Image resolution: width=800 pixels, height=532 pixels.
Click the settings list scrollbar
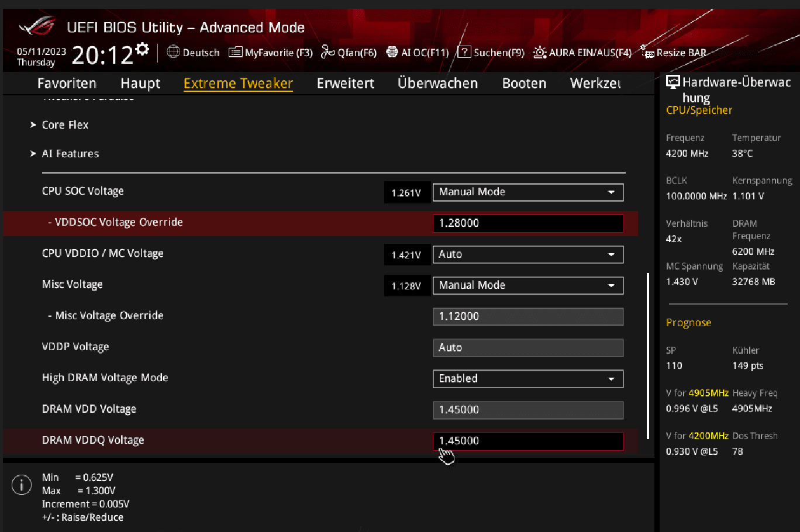[x=647, y=355]
